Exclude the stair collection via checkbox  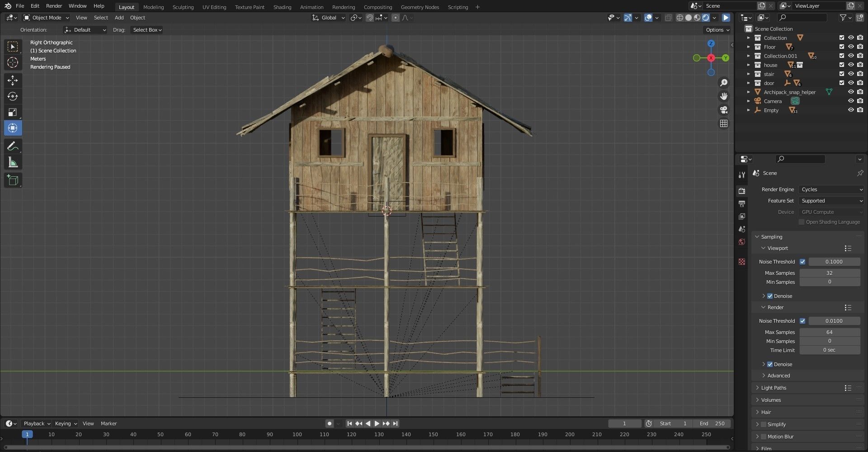point(841,74)
